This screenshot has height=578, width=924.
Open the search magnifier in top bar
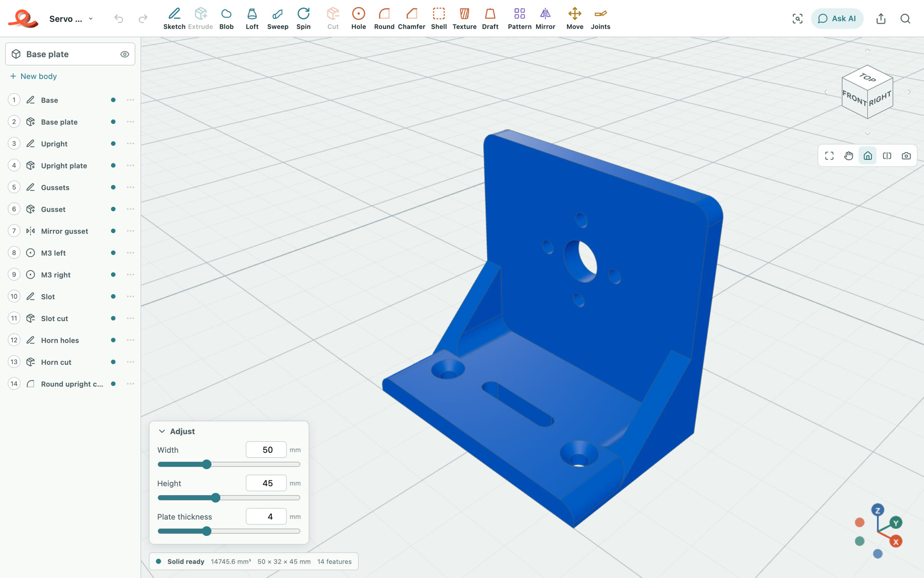coord(905,18)
